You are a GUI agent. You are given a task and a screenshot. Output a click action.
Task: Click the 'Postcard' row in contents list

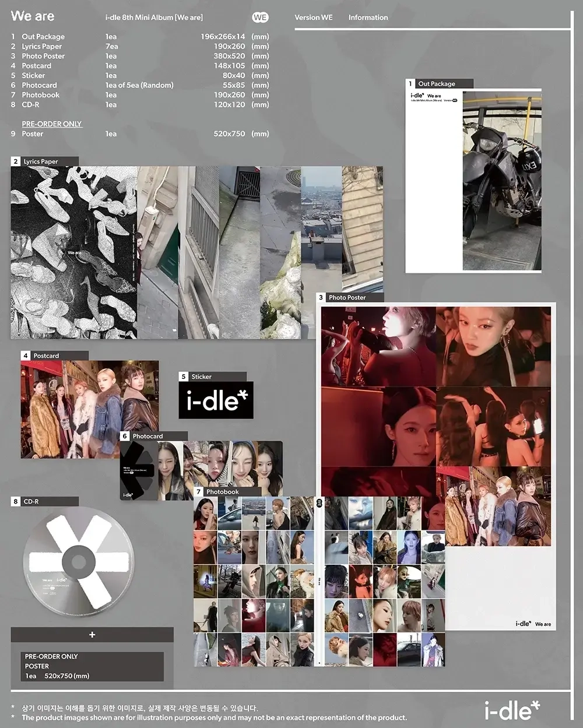pos(140,66)
